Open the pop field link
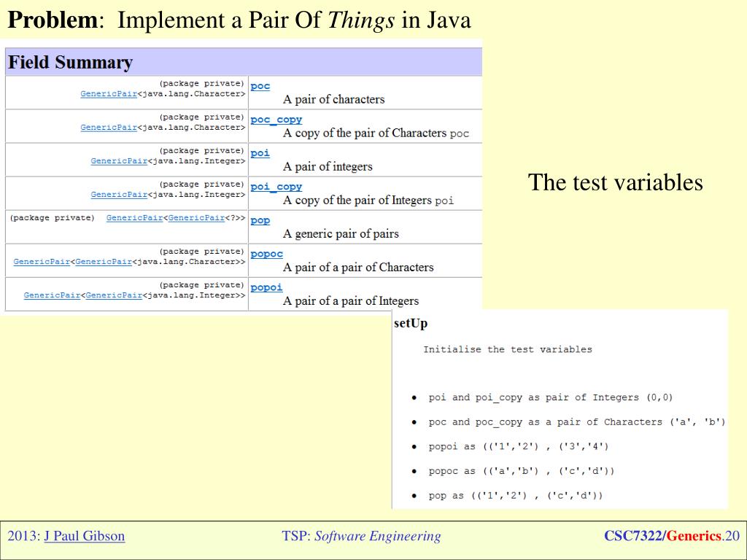Image resolution: width=747 pixels, height=560 pixels. 260,221
